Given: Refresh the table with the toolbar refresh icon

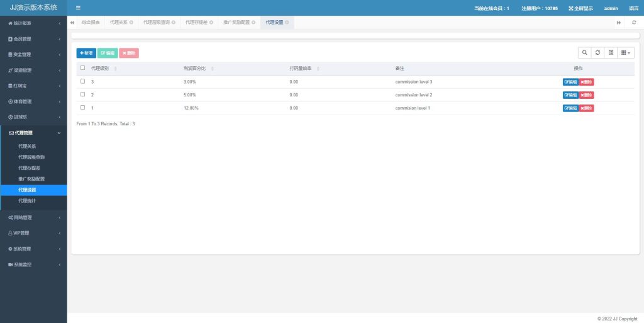Looking at the screenshot, I should tap(597, 53).
